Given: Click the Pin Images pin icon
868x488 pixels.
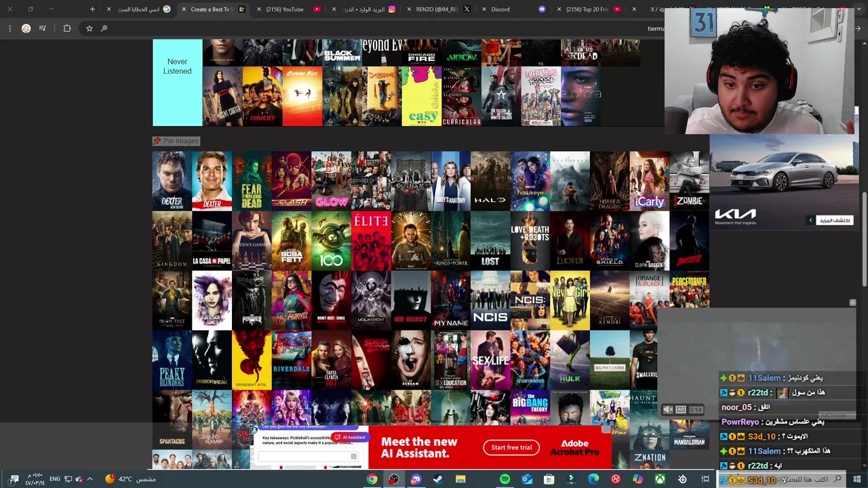Looking at the screenshot, I should point(157,141).
